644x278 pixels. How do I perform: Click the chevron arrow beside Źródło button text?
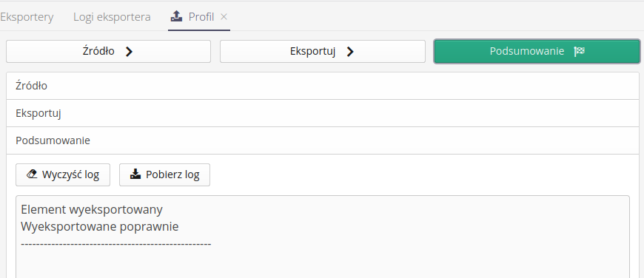[129, 52]
